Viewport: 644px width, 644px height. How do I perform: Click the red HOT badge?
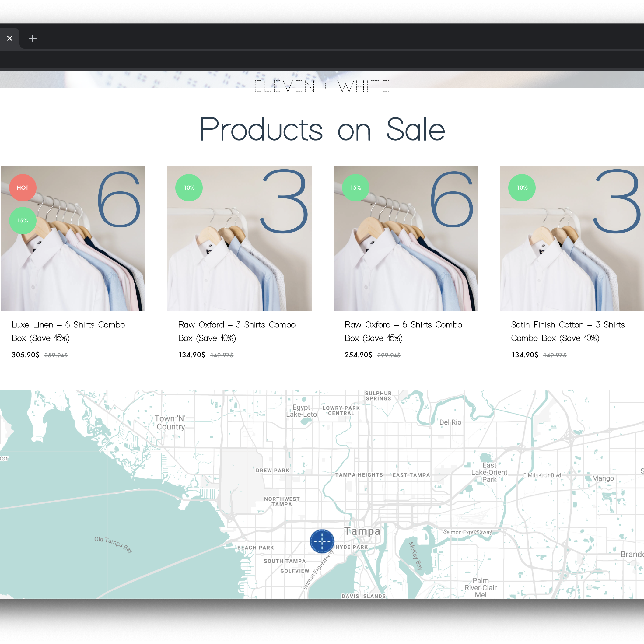point(23,188)
